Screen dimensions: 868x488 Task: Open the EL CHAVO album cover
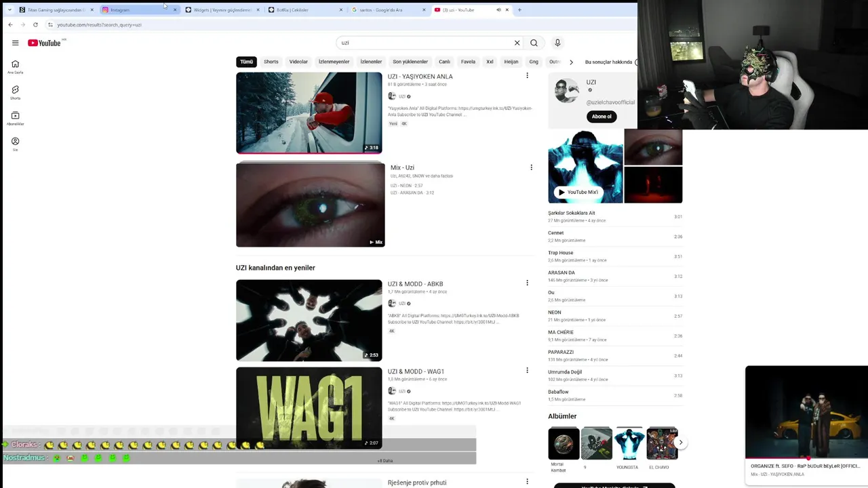(x=662, y=444)
